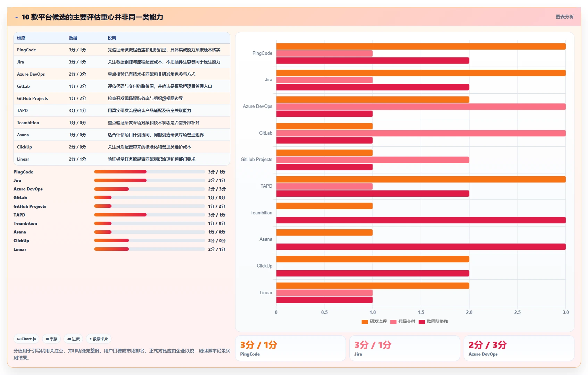Image resolution: width=588 pixels, height=375 pixels.
Task: Click 1分 / 2分 value beside GitHub Projects progress bar
Action: tap(217, 206)
